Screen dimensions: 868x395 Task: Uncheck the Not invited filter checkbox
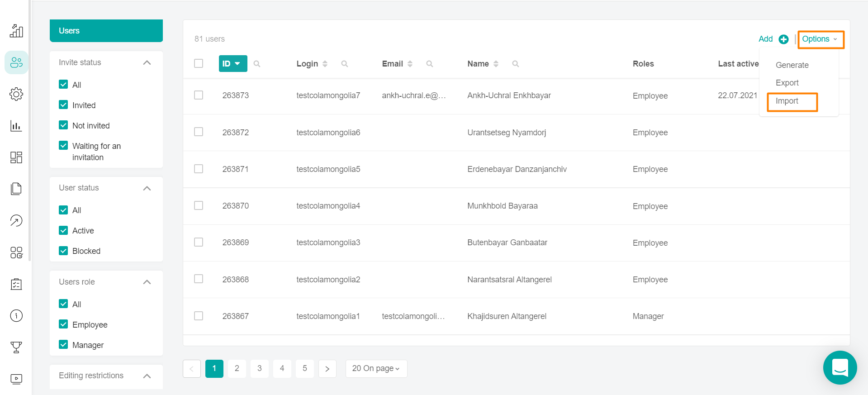point(63,125)
